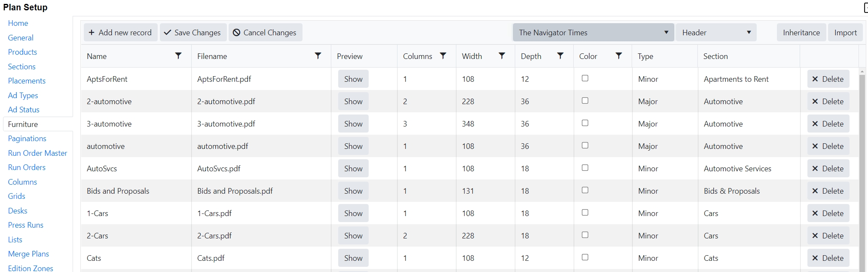Click the Depth column filter icon
The image size is (868, 272).
pyautogui.click(x=560, y=56)
